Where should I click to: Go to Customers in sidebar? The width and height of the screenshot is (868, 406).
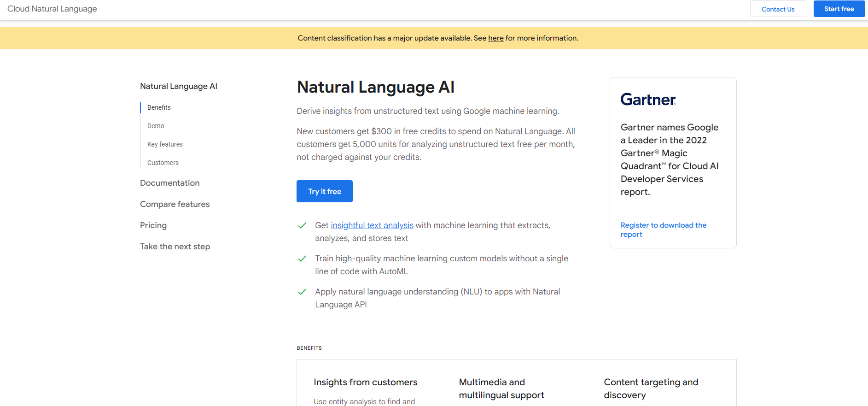[163, 163]
